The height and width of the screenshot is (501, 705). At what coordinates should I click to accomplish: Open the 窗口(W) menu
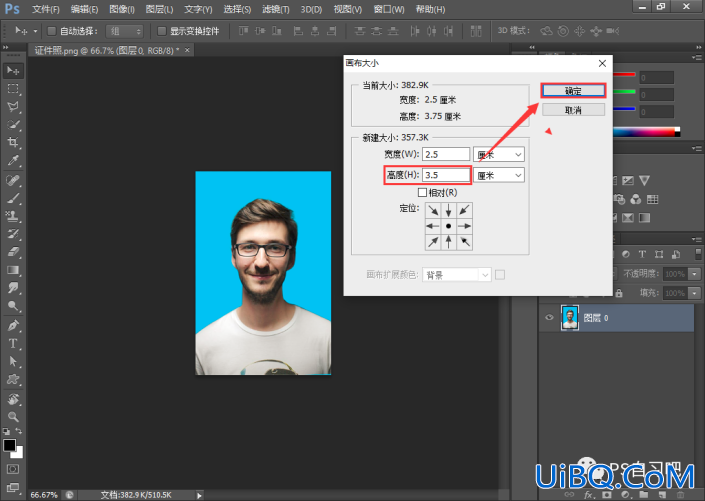[389, 9]
